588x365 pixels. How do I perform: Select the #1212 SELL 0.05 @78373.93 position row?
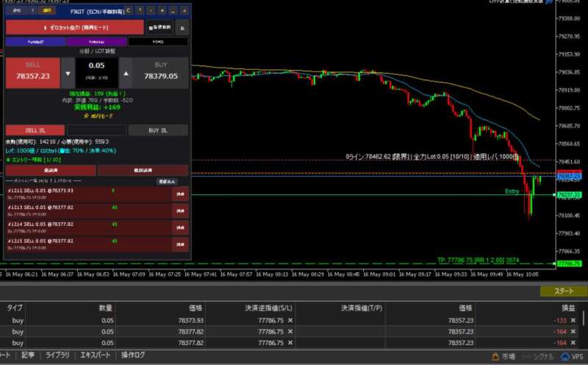(88, 194)
